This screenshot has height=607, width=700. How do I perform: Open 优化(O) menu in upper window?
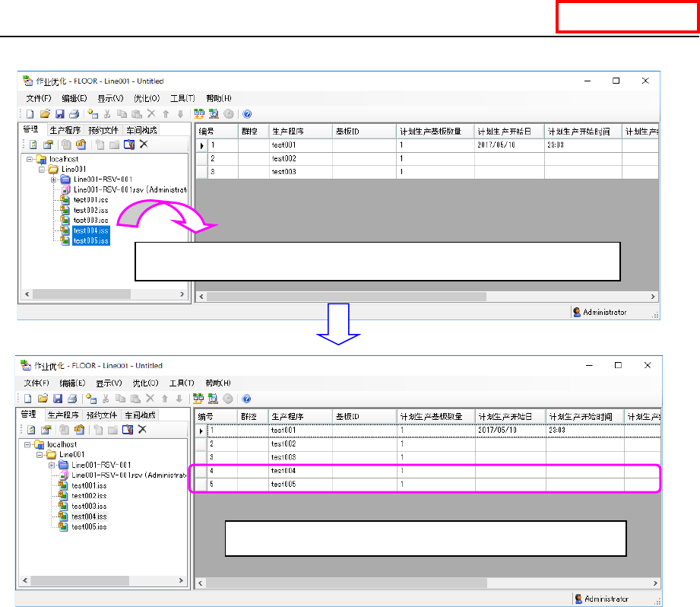147,98
